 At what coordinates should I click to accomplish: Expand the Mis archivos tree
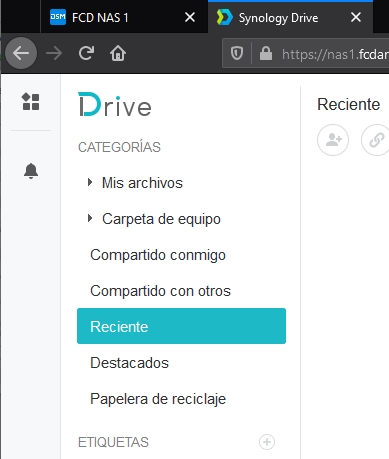[x=90, y=182]
